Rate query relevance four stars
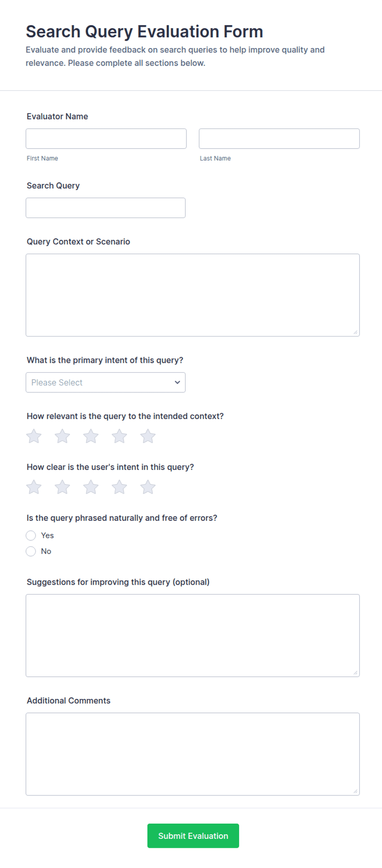This screenshot has height=868, width=382. pos(120,436)
